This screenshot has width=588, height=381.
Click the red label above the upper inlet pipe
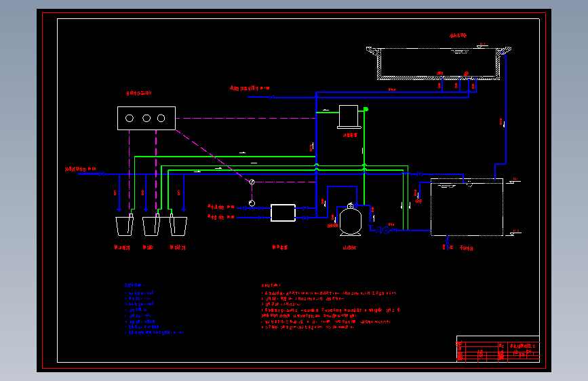(x=250, y=88)
